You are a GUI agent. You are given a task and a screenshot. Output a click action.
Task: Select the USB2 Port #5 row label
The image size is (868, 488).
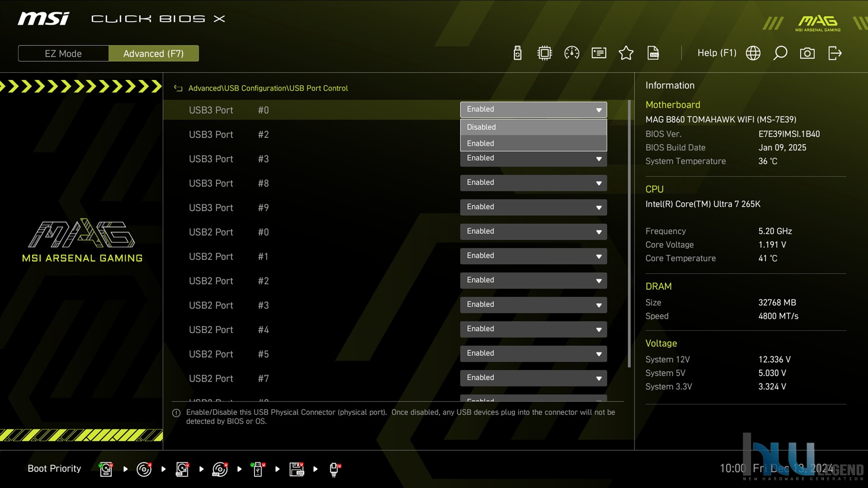coord(229,354)
